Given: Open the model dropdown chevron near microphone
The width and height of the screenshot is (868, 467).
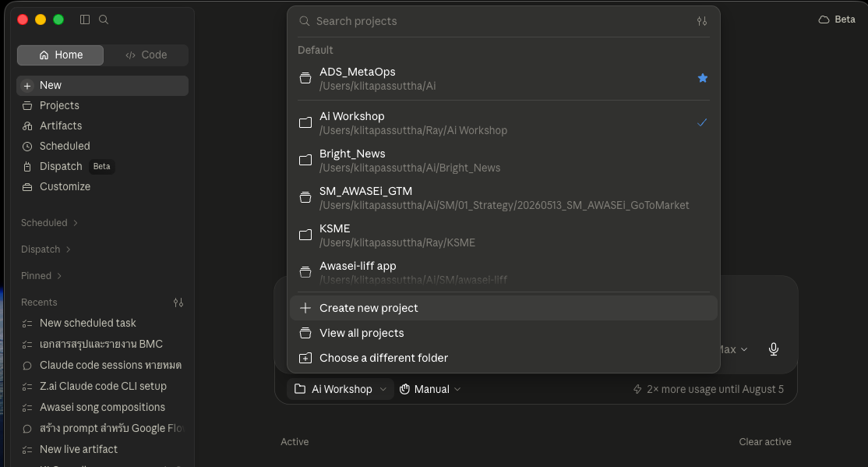Looking at the screenshot, I should pos(744,349).
